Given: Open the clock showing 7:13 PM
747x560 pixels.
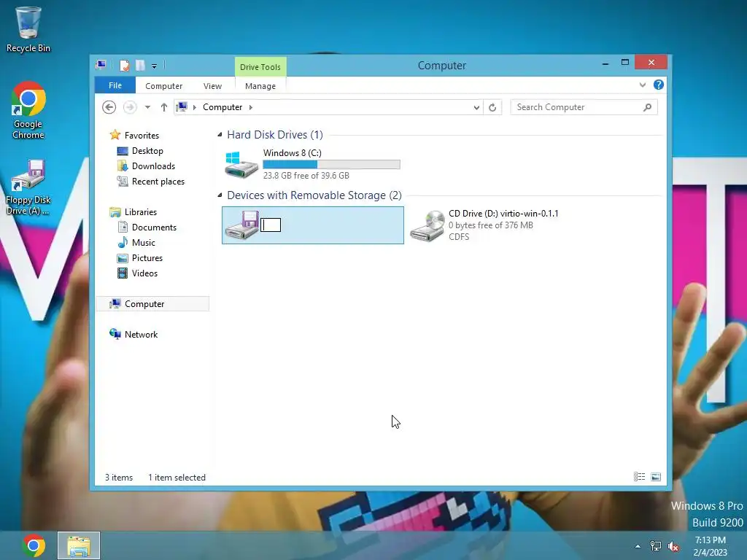Looking at the screenshot, I should (x=711, y=546).
